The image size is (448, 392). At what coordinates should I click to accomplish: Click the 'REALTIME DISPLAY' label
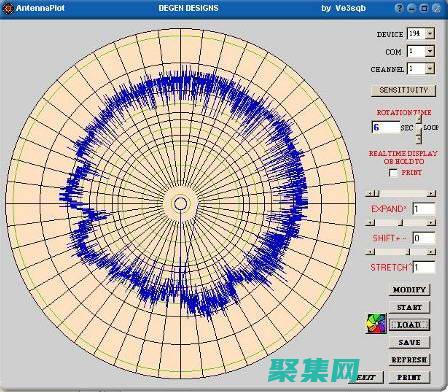click(x=403, y=153)
